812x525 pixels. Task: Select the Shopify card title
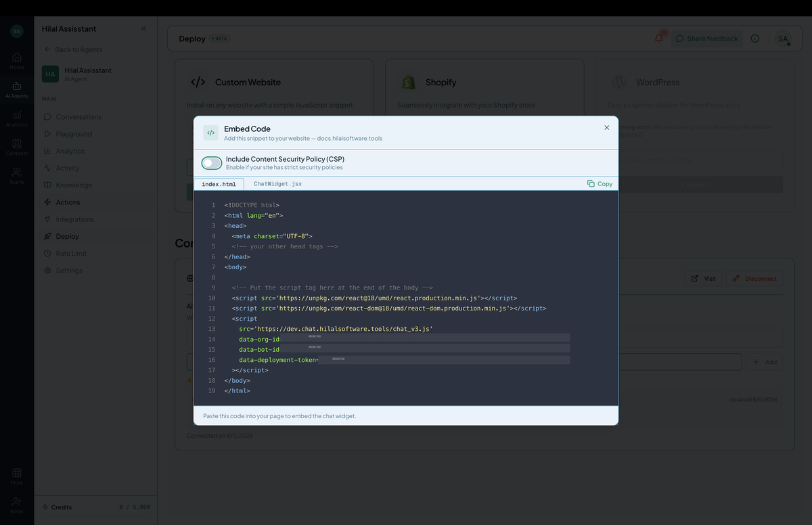point(441,83)
